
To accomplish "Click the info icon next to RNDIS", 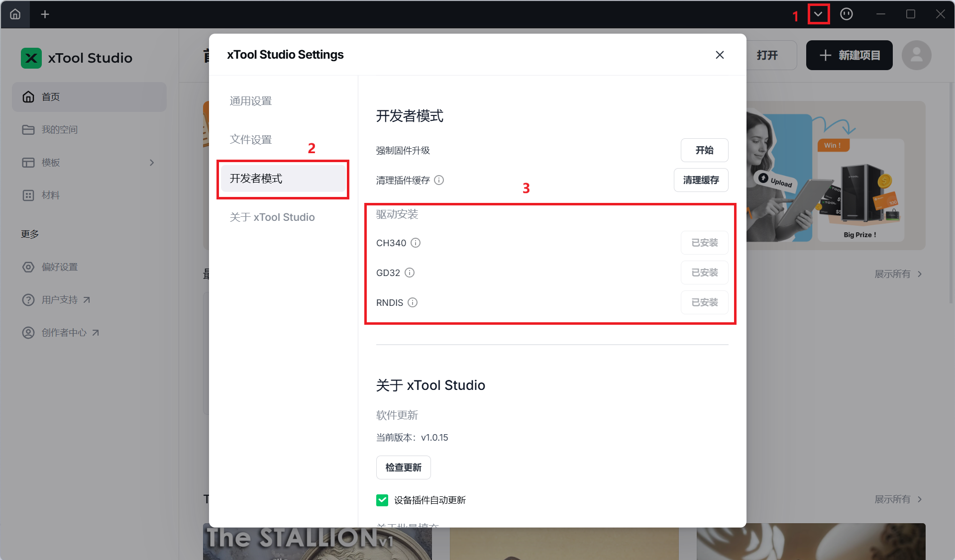I will point(413,302).
